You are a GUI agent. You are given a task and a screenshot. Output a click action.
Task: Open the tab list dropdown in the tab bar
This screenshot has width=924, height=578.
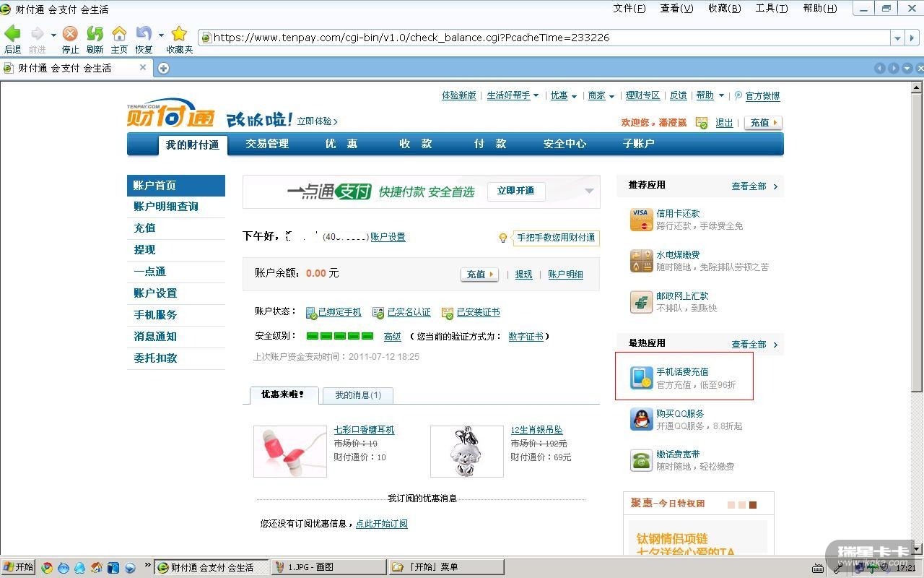[x=907, y=68]
